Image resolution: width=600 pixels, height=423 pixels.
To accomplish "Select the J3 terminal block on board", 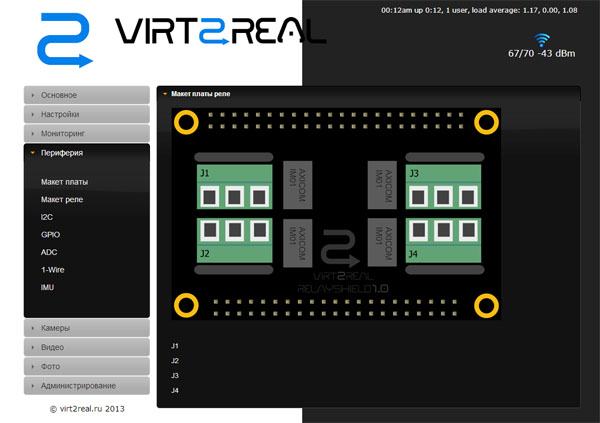I will [x=443, y=187].
